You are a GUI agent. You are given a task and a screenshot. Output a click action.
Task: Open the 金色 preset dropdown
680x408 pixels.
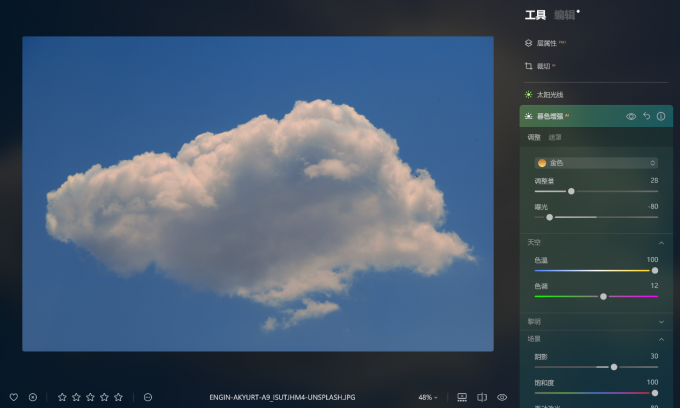(596, 162)
